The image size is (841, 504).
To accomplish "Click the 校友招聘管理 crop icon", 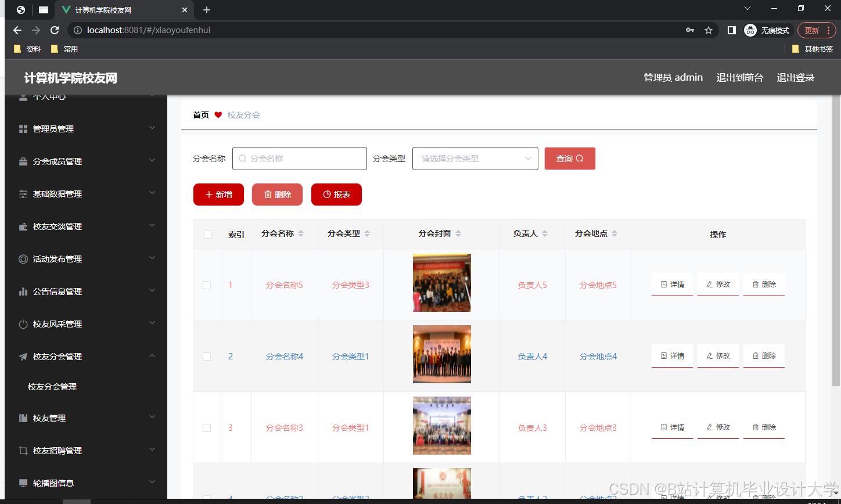I will (x=23, y=451).
